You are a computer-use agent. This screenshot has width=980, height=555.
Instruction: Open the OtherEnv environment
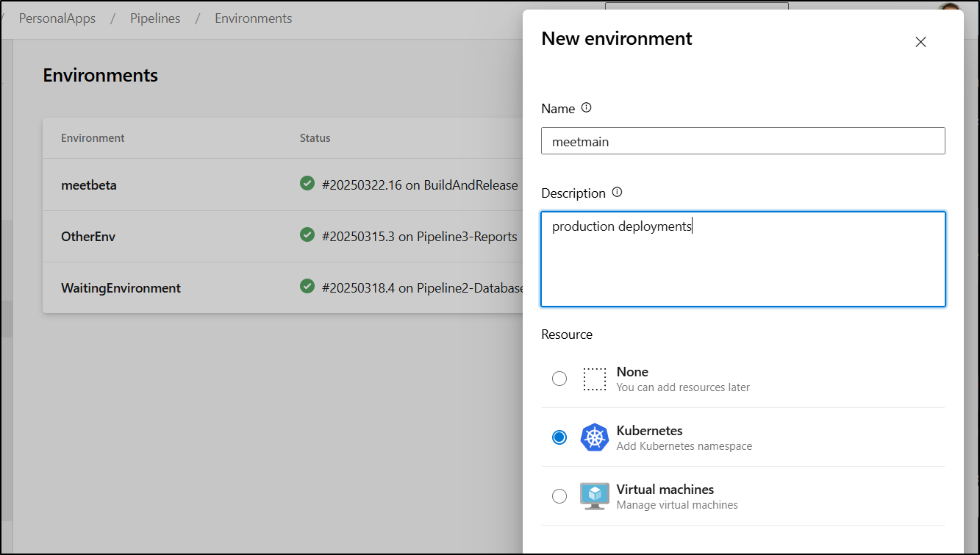pos(88,237)
